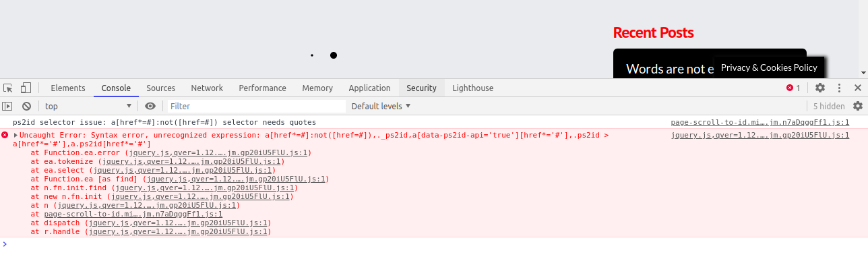Click the red error count badge

click(x=793, y=88)
